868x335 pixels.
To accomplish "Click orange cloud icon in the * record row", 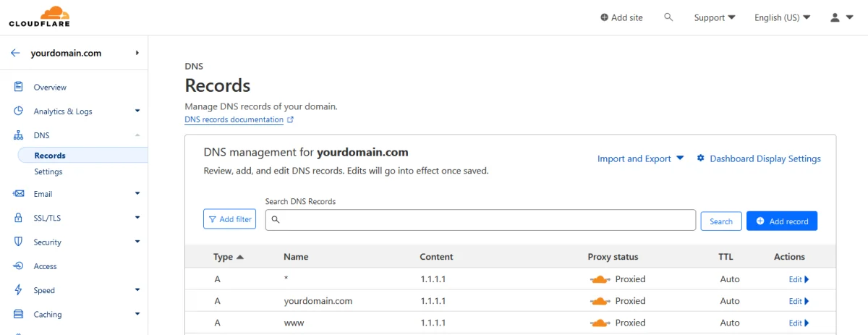I will [600, 279].
